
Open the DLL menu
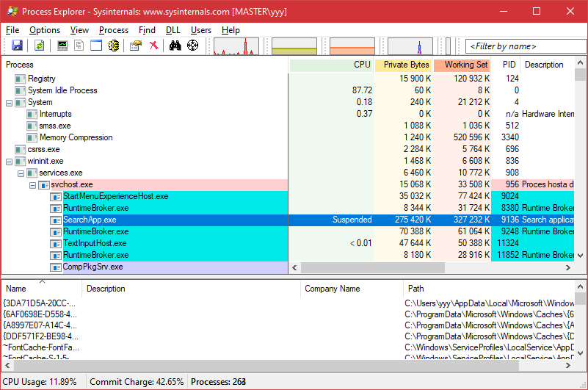pyautogui.click(x=173, y=30)
